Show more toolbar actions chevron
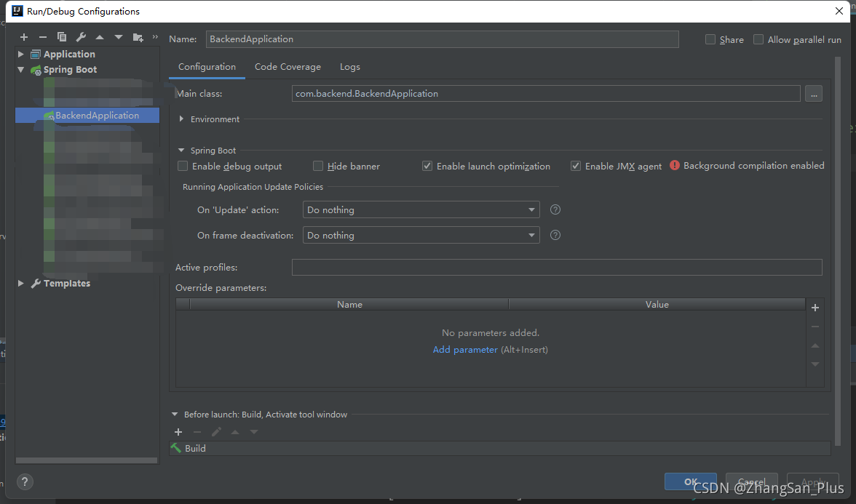Viewport: 856px width, 504px height. click(155, 36)
